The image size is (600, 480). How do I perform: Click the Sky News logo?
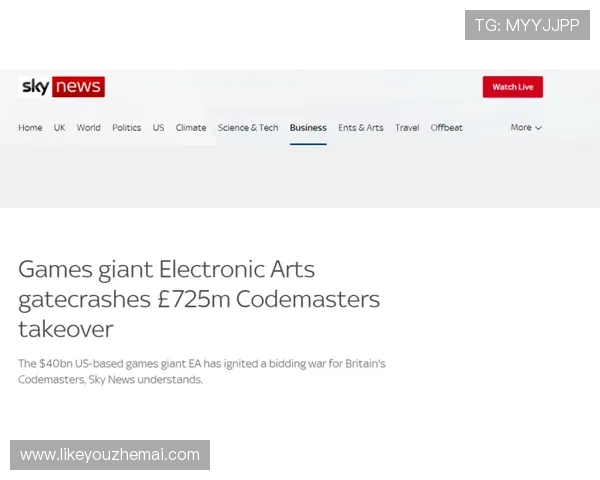coord(62,87)
